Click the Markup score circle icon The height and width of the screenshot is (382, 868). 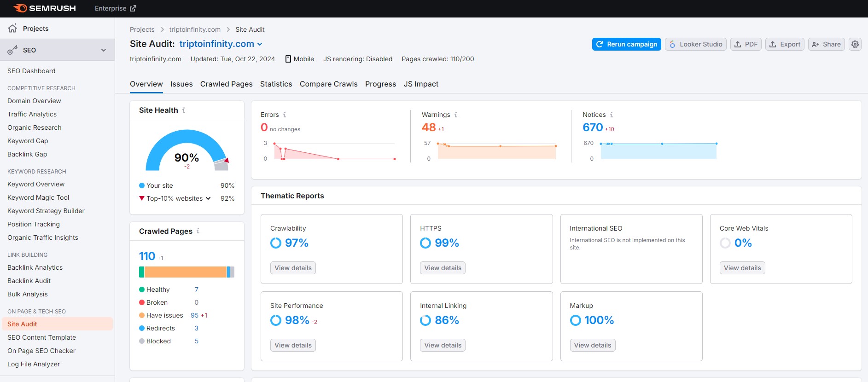pyautogui.click(x=576, y=320)
